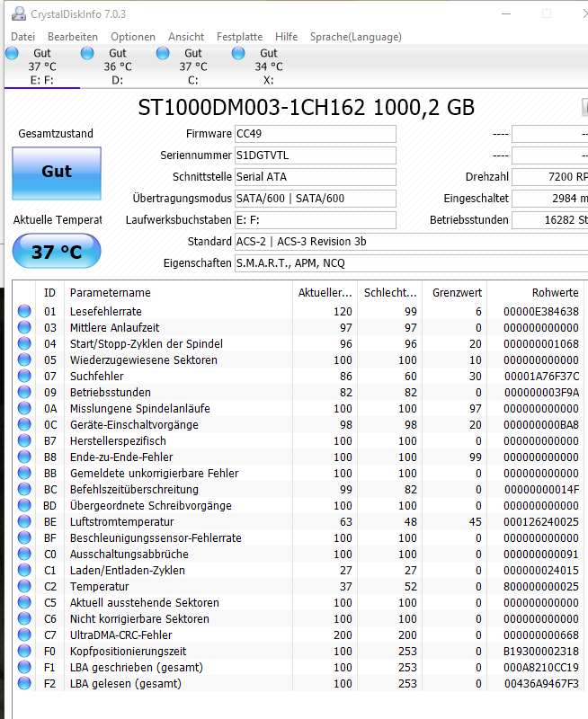Click the blue Gut health status button
The height and width of the screenshot is (719, 588).
[57, 173]
